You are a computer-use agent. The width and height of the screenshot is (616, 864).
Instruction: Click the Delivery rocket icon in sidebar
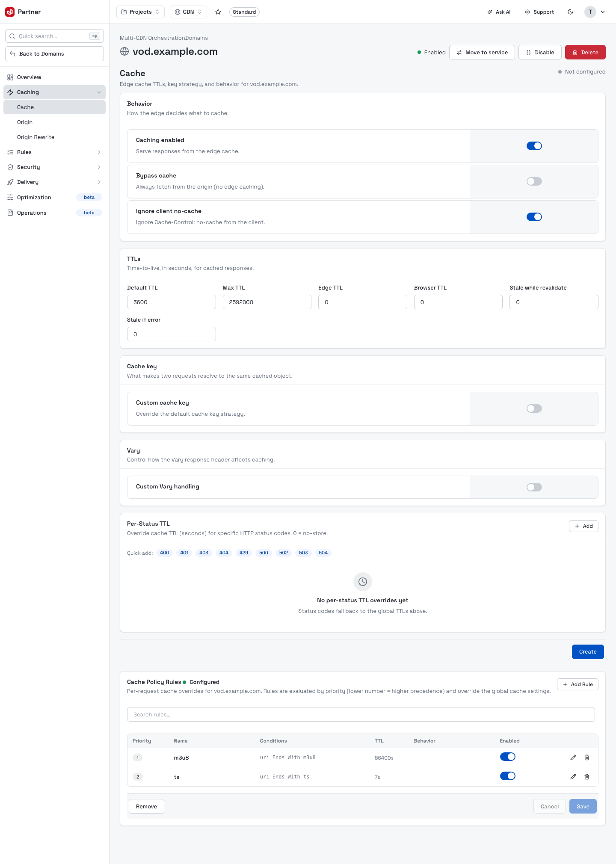(x=10, y=182)
